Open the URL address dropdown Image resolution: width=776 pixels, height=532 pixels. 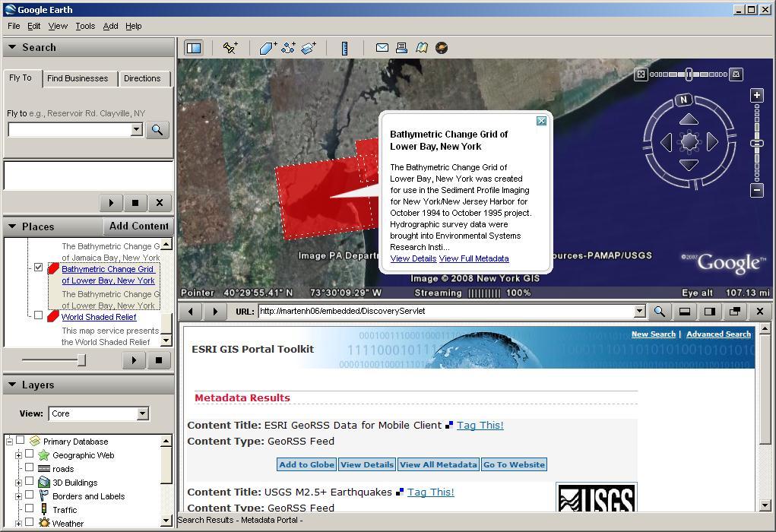(639, 312)
